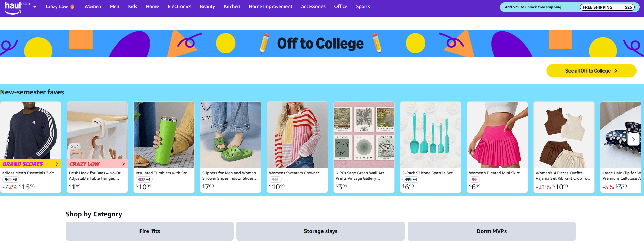Select the Dorm MVPs category tab
644x243 pixels.
click(x=492, y=231)
